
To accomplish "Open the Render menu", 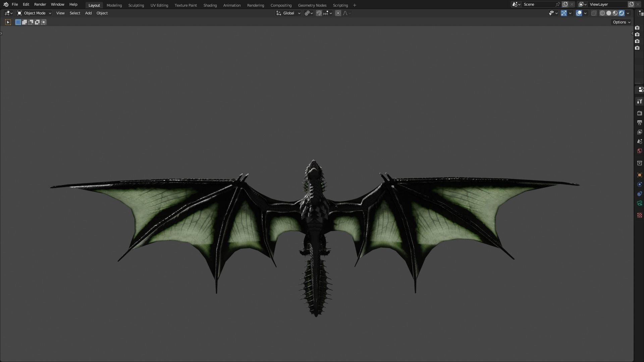I will (x=40, y=4).
